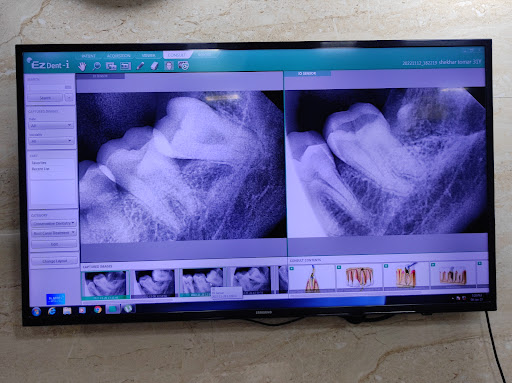Open the last pinned taskbar app icon
The image size is (512, 383).
tap(128, 309)
